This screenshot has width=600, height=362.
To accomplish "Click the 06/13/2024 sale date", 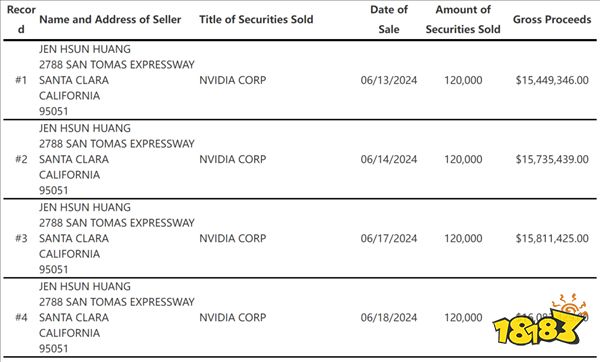I will pos(389,80).
